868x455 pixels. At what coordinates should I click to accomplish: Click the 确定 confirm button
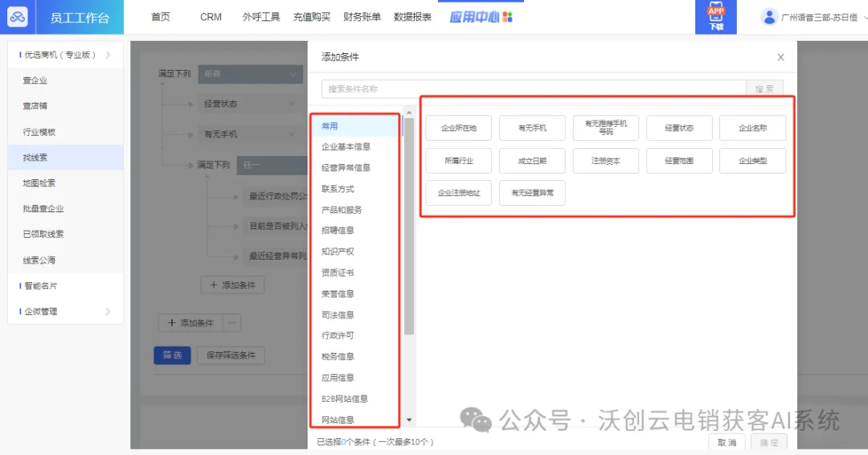point(769,442)
